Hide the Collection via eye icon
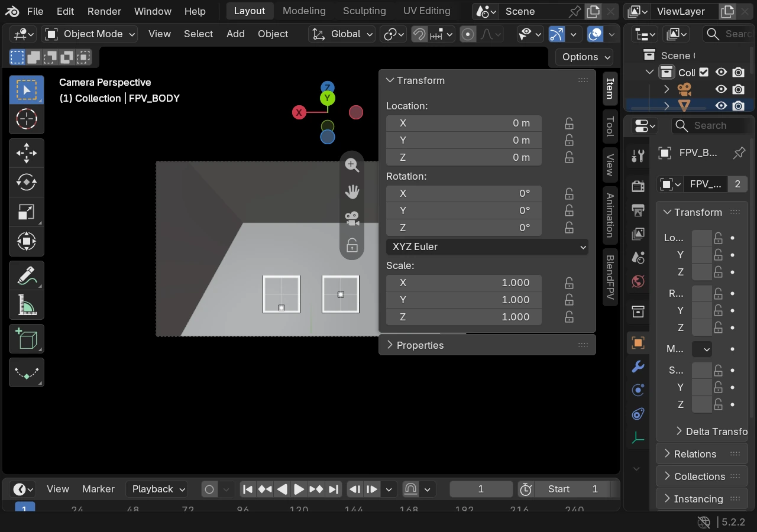This screenshot has height=532, width=757. 721,72
